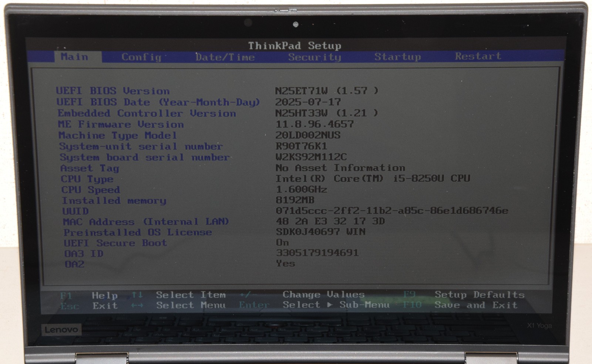The width and height of the screenshot is (592, 364).
Task: Click the F1 key hint
Action: (x=66, y=296)
